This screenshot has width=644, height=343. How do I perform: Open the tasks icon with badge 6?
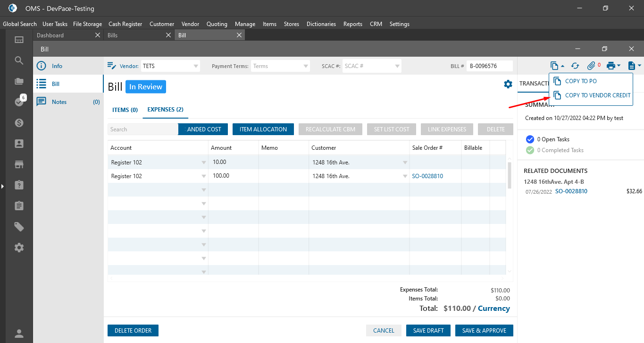tap(19, 102)
